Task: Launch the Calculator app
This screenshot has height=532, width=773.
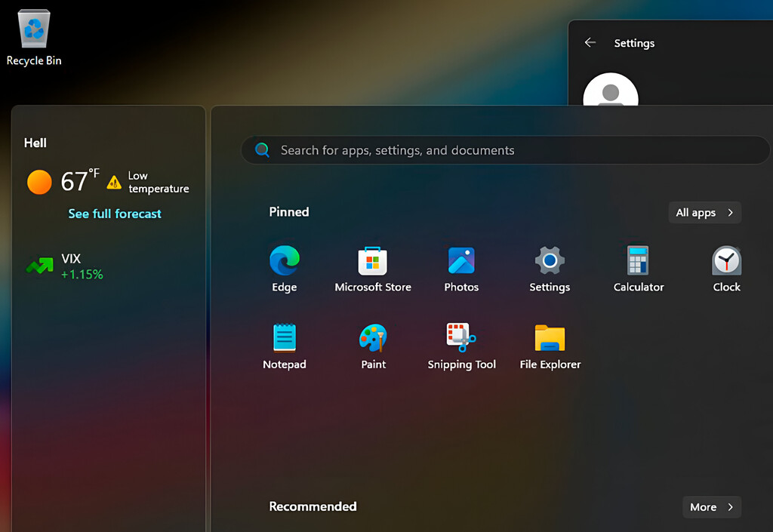Action: pyautogui.click(x=638, y=260)
